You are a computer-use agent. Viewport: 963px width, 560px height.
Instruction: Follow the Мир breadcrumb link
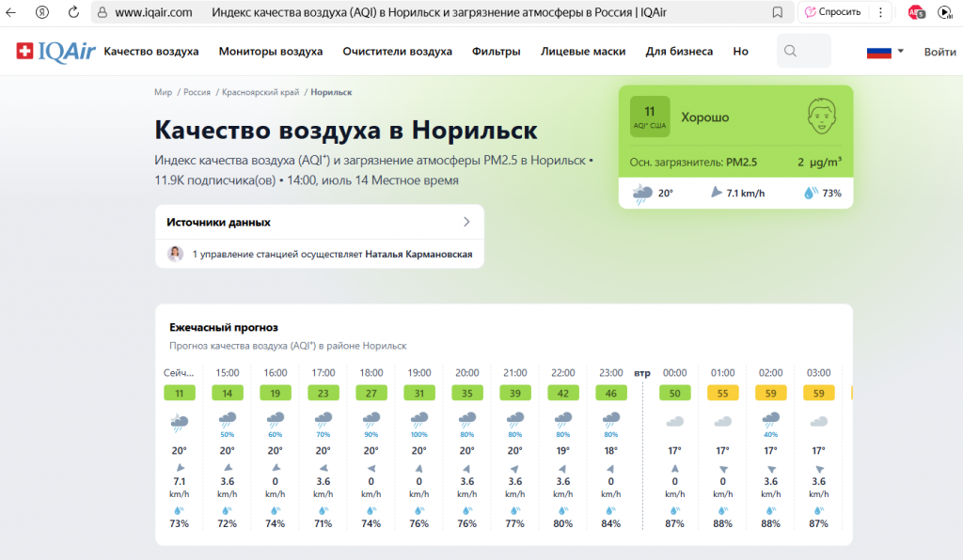pos(164,92)
